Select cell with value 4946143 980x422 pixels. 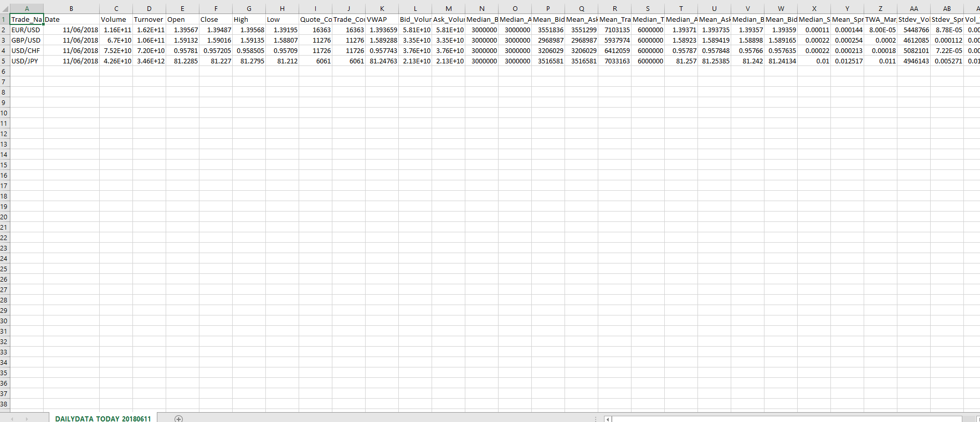coord(914,61)
